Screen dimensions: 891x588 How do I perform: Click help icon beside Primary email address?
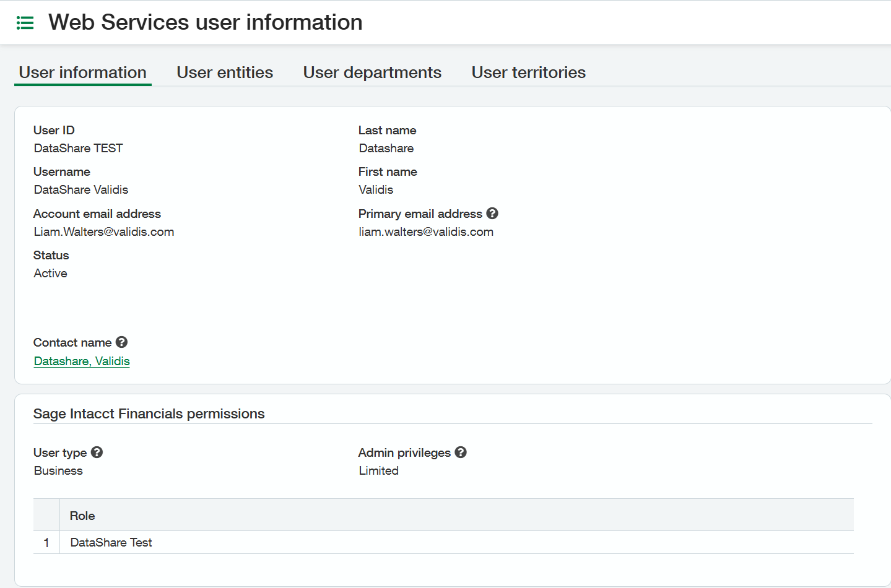[x=492, y=214]
